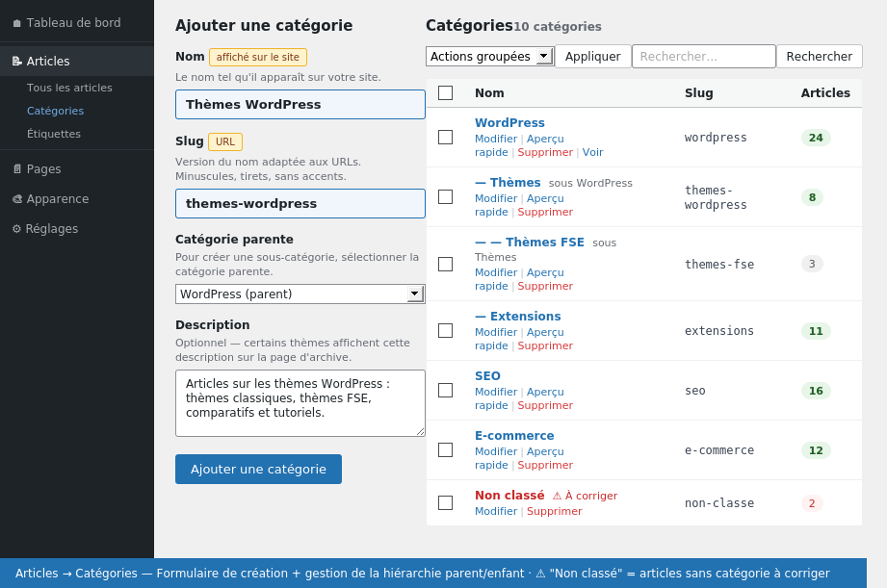Click the Nom field containing Thèmes WordPress
Viewport: 887px width, 588px height.
pyautogui.click(x=300, y=105)
